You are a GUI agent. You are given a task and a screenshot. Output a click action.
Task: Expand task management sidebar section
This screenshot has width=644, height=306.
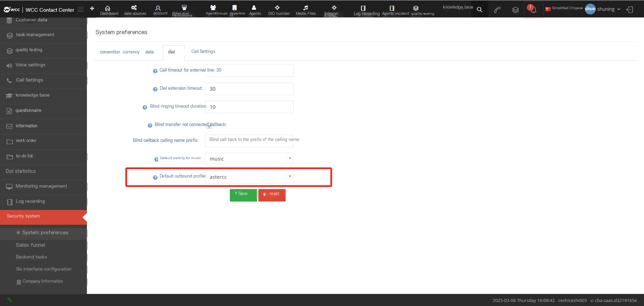click(x=44, y=35)
